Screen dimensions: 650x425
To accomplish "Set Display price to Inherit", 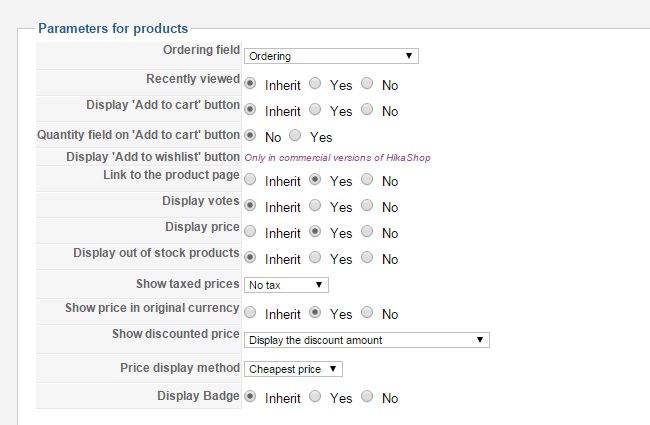I will [250, 233].
